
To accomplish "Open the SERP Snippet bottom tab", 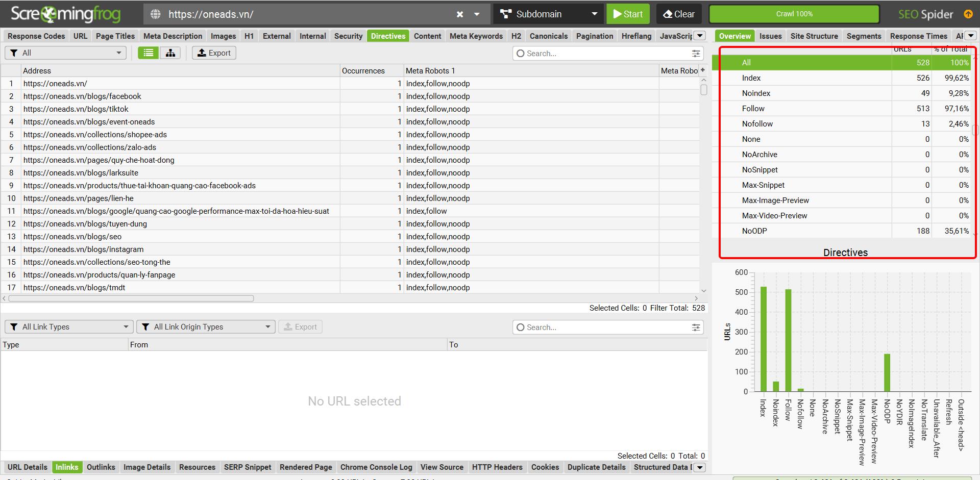I will [248, 467].
